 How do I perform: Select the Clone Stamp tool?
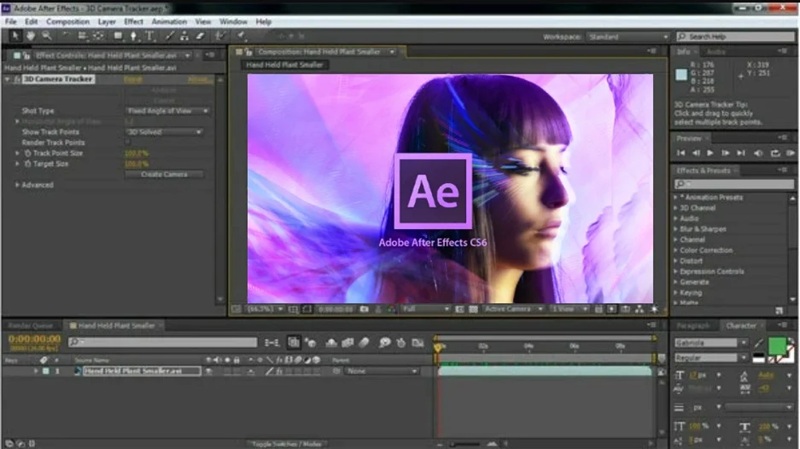[x=184, y=36]
